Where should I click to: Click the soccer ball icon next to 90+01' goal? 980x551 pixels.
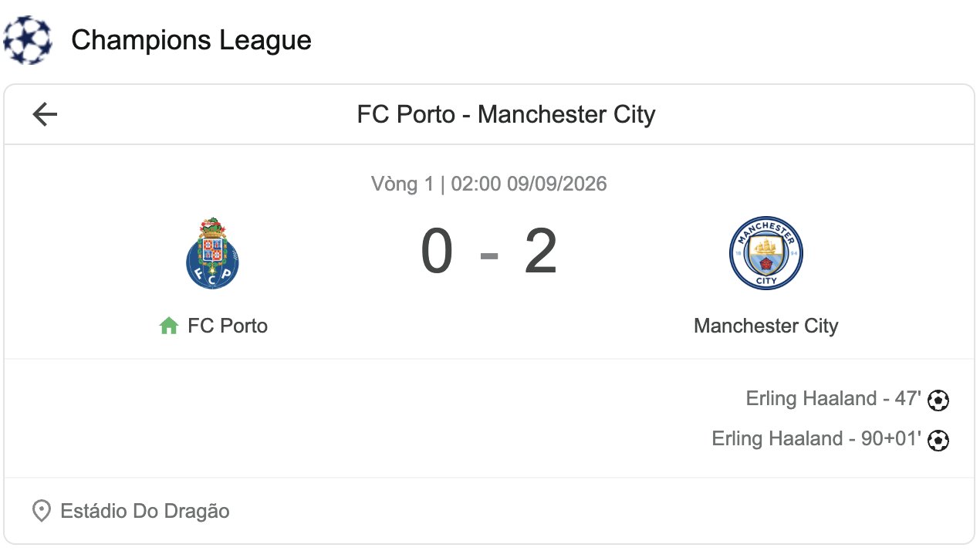938,440
